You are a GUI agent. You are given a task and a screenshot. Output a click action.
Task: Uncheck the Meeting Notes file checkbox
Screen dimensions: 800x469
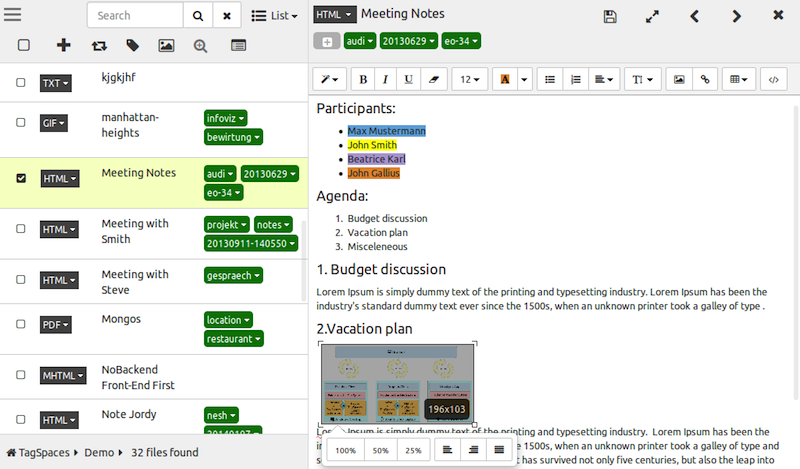pos(22,178)
